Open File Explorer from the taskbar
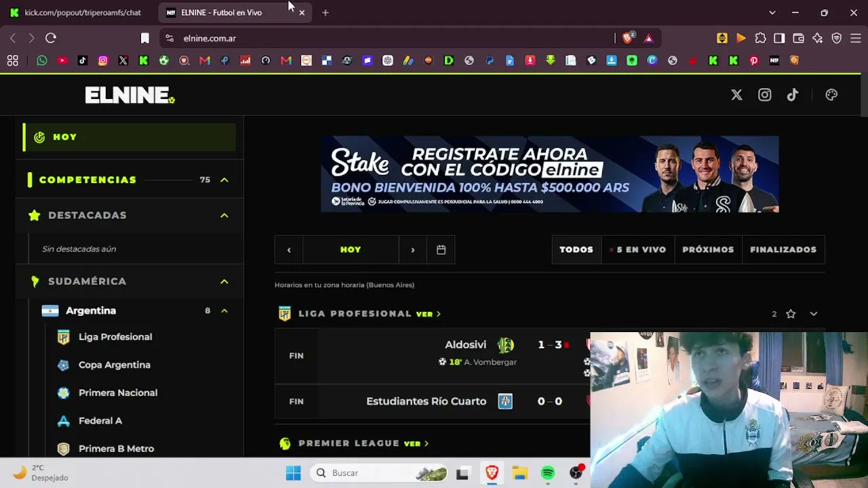The image size is (868, 488). [519, 473]
